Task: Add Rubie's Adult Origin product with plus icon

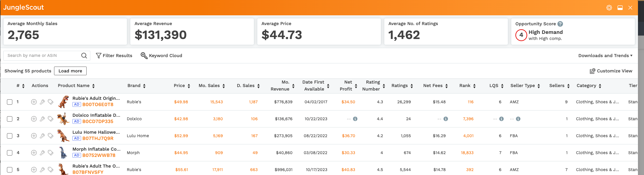Action: click(34, 102)
